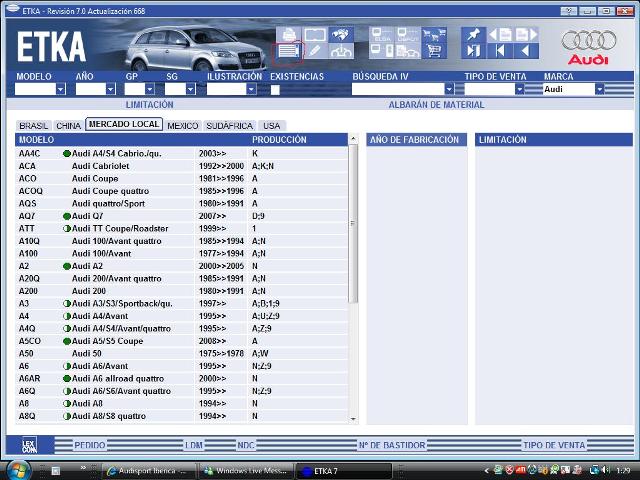Click the green dot beside Audi A2
The width and height of the screenshot is (640, 480).
point(67,266)
